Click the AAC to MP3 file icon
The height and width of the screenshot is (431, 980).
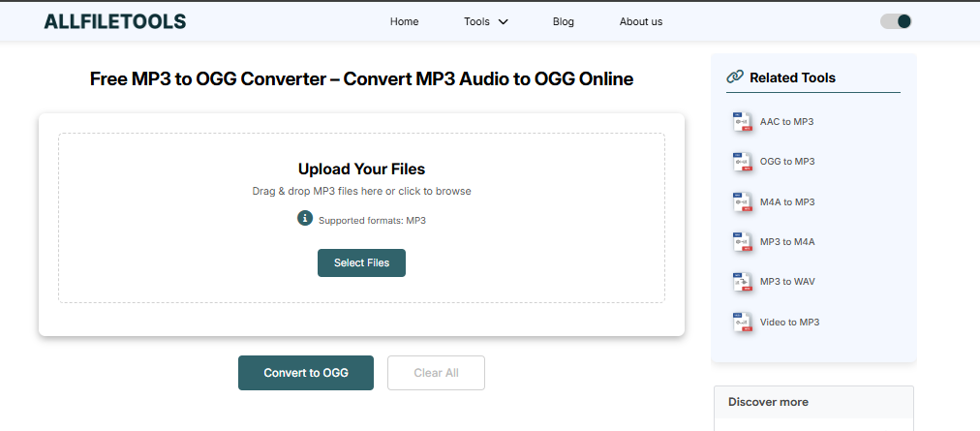click(x=743, y=122)
